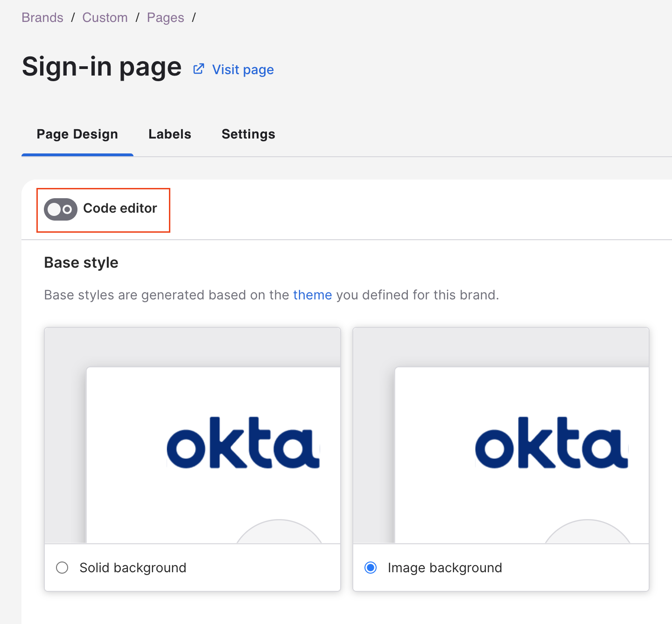Screen dimensions: 672x624
Task: Click the Code editor label text
Action: pyautogui.click(x=120, y=208)
